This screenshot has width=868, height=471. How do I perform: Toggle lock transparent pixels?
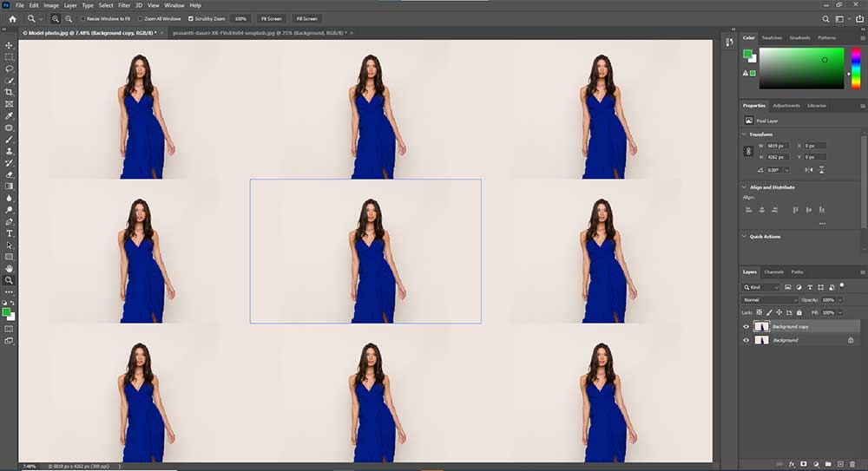click(x=759, y=313)
